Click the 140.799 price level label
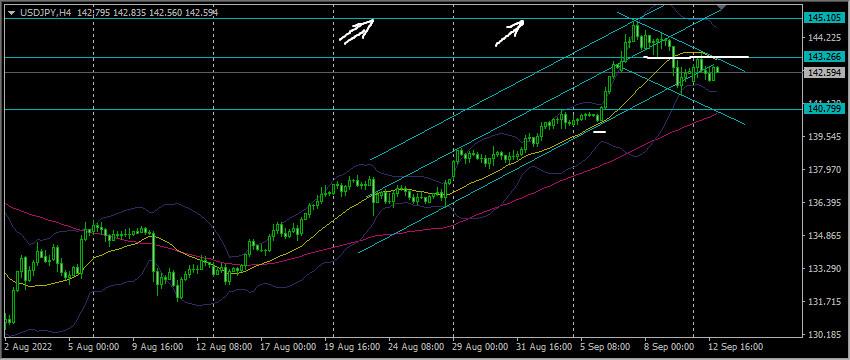 823,110
